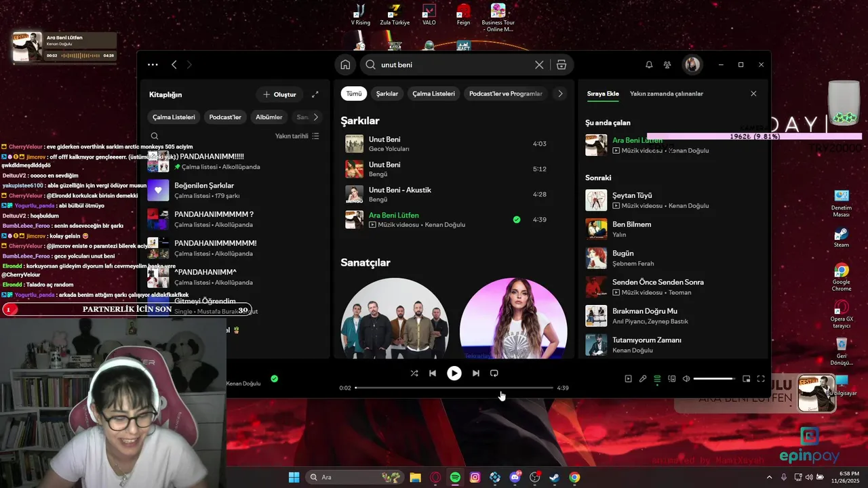Close the queue panel

(753, 94)
